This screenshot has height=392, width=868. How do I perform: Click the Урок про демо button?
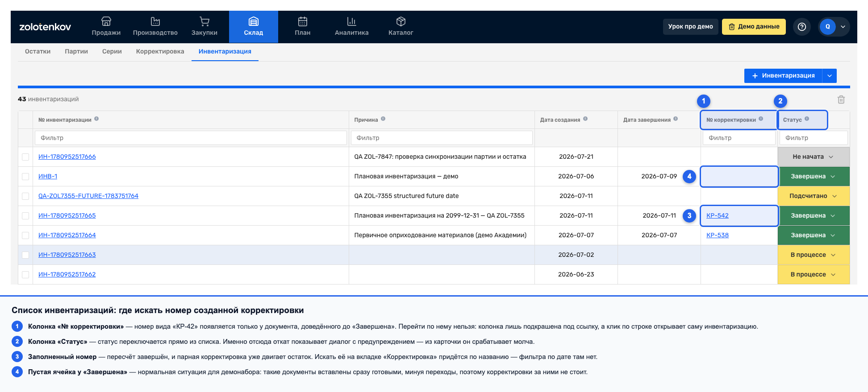(691, 27)
